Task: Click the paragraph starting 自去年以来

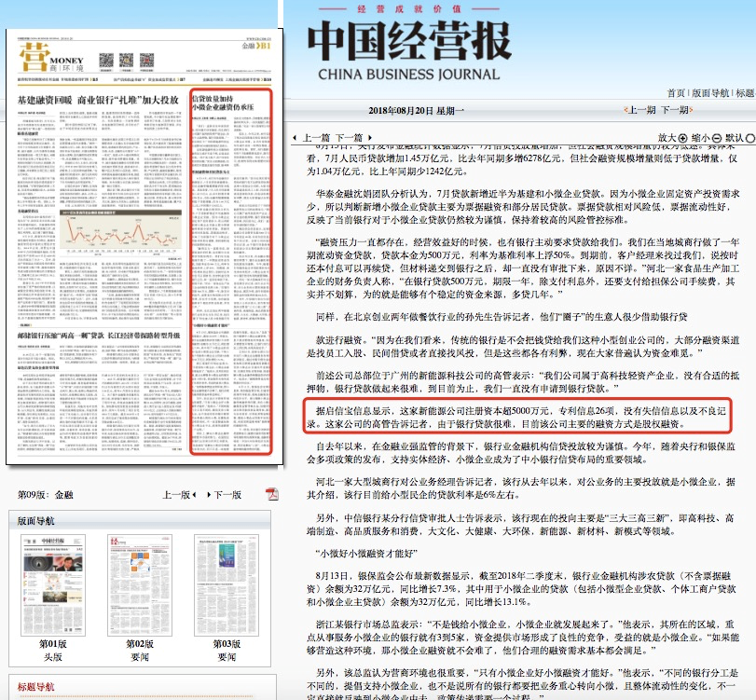Action: [x=521, y=453]
